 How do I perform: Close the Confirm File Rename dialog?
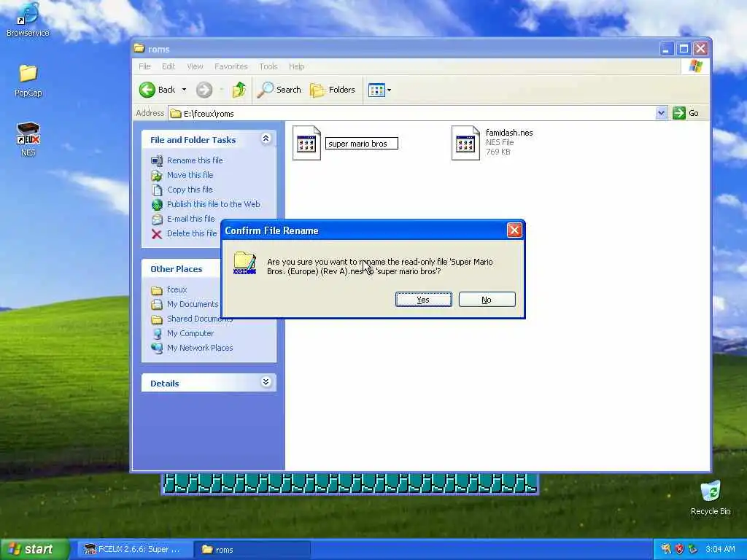coord(514,230)
